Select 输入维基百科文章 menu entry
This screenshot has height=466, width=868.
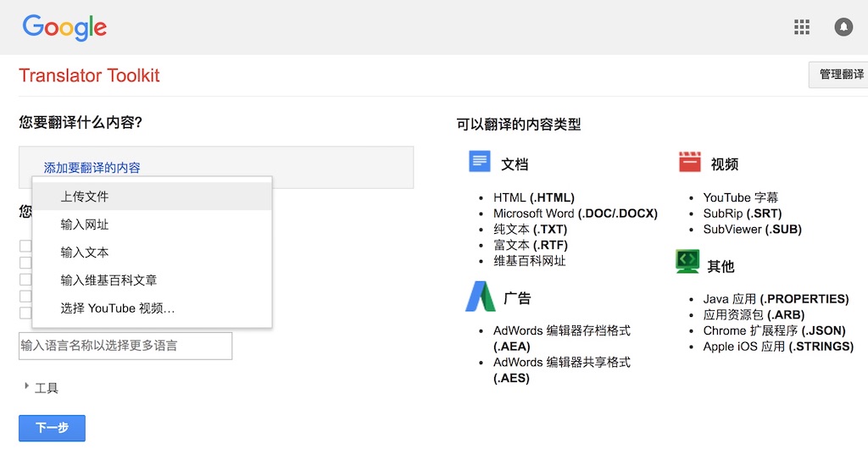click(x=108, y=280)
